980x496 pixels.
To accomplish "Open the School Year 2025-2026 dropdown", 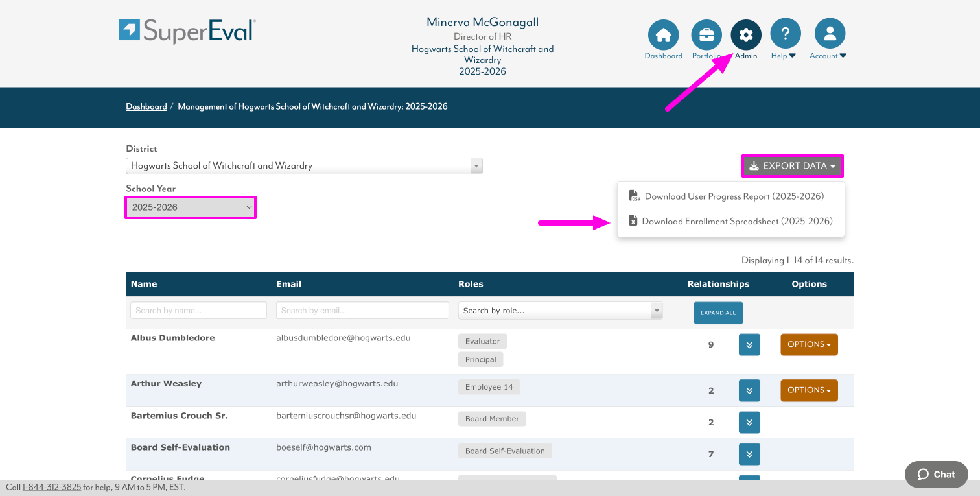I will tap(191, 207).
